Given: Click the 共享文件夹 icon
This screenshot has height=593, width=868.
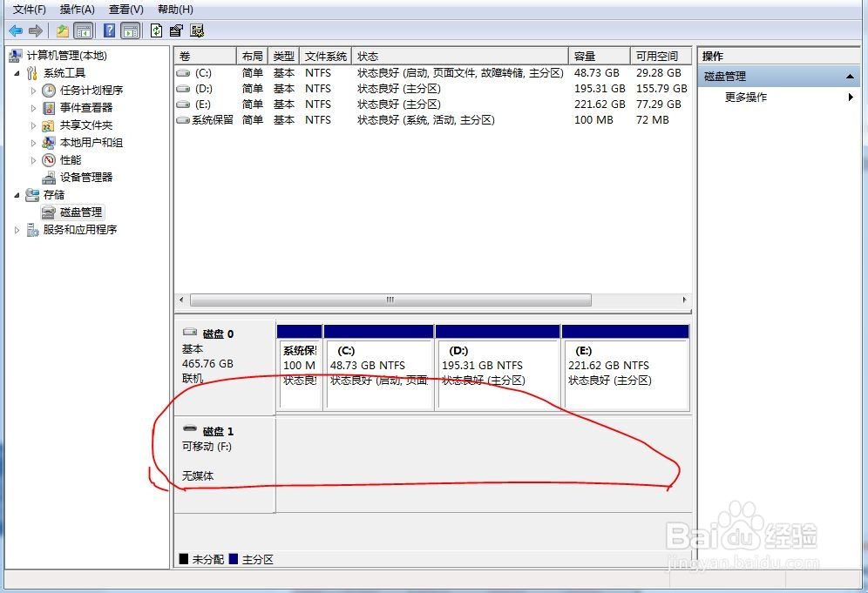Looking at the screenshot, I should click(49, 125).
